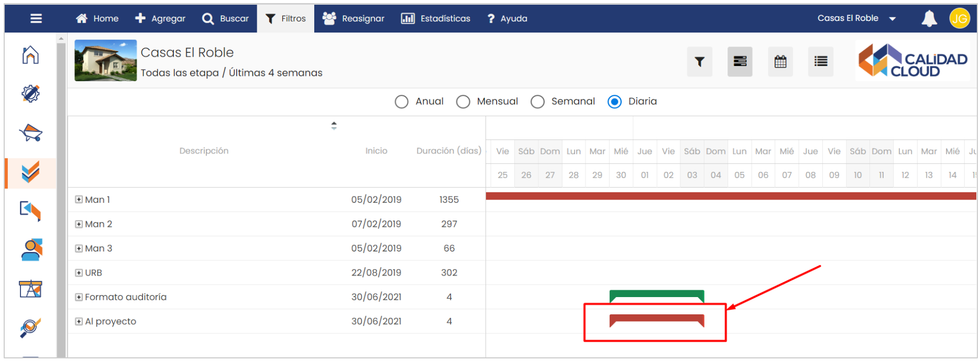Select the Mensual radio button
This screenshot has height=361, width=980.
[463, 102]
